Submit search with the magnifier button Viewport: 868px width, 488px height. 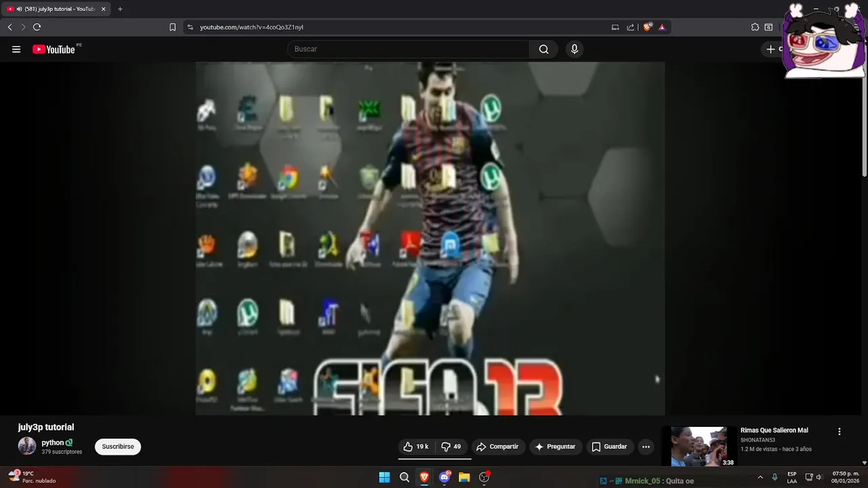[x=543, y=49]
